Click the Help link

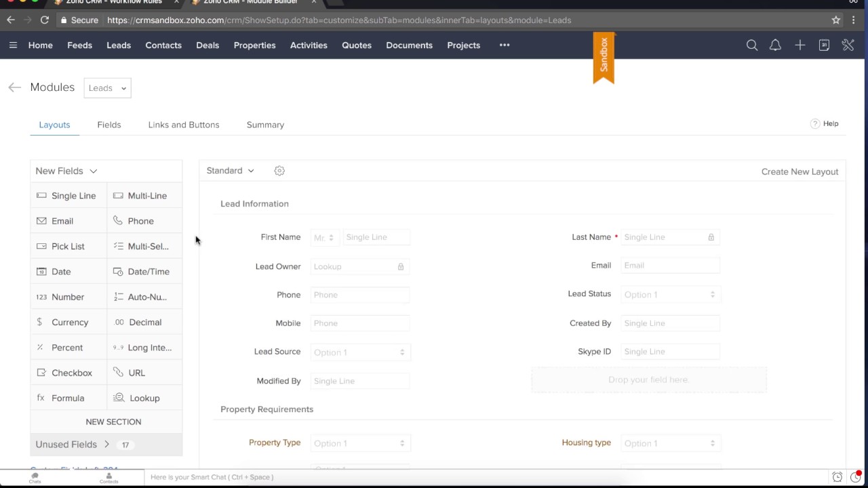pyautogui.click(x=831, y=124)
